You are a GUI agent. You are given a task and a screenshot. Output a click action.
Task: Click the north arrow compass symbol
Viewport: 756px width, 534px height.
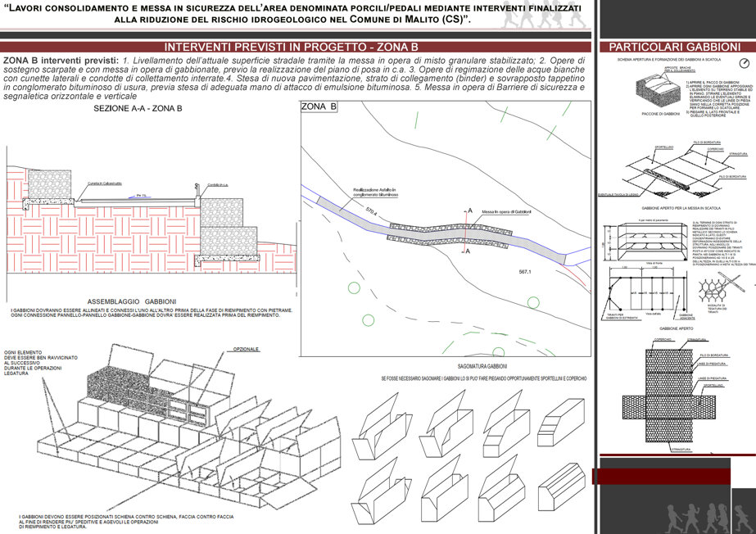pyautogui.click(x=744, y=63)
